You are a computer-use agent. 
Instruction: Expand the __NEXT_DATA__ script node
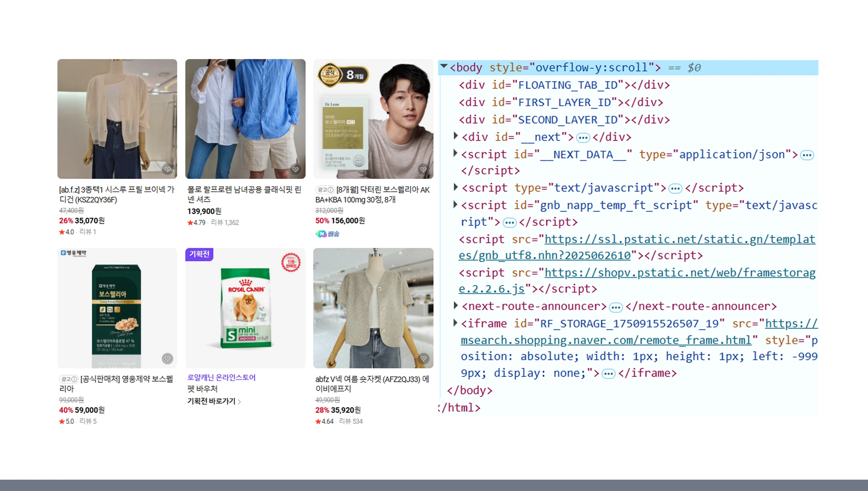[455, 153]
